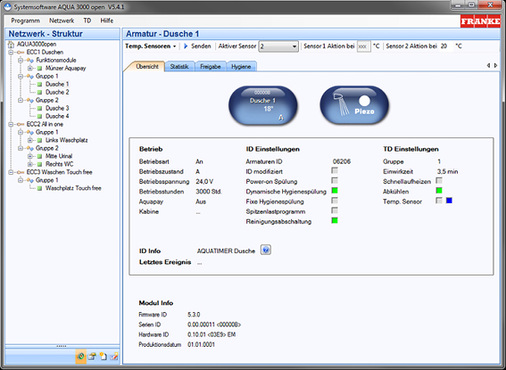
Task: Collapse Gruppe 2 under ECC1 Duschen
Action: point(20,100)
